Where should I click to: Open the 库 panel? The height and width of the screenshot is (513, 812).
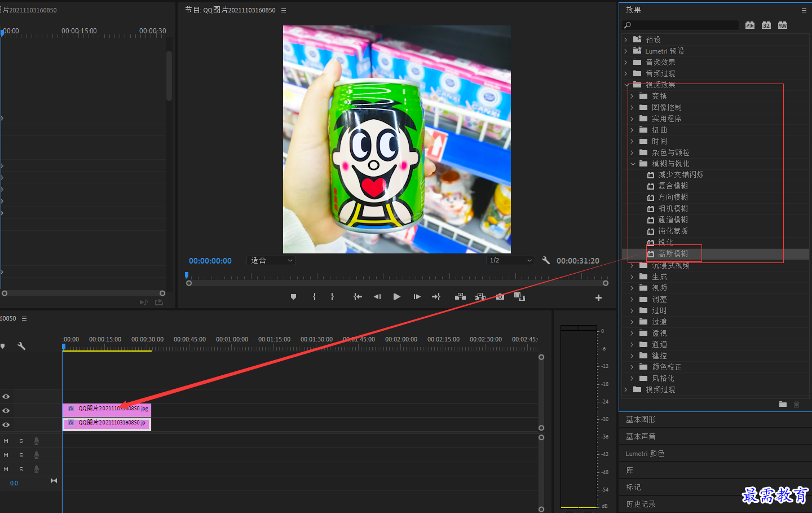pyautogui.click(x=629, y=470)
